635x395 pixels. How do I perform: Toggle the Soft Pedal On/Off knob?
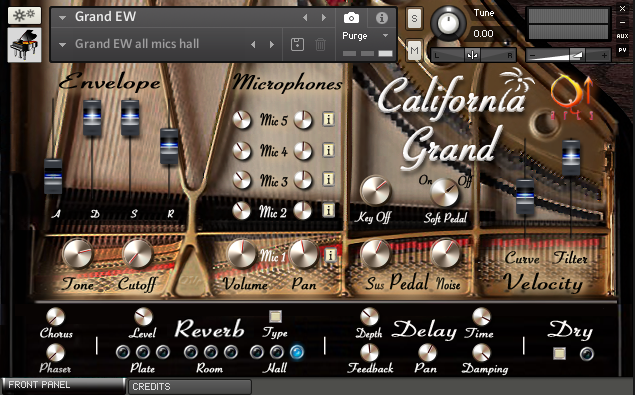pyautogui.click(x=444, y=192)
